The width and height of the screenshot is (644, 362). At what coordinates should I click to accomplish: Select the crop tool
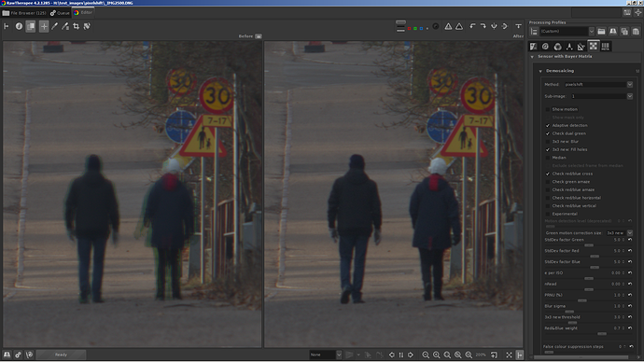[76, 26]
